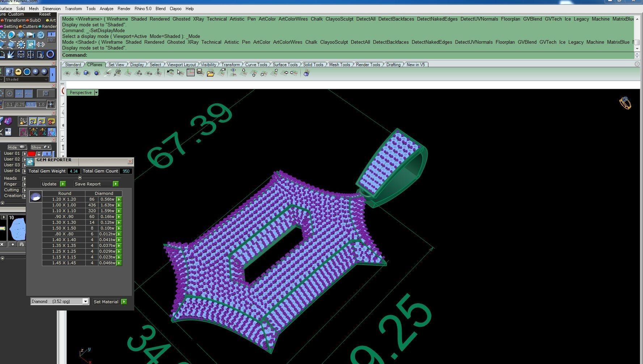The height and width of the screenshot is (364, 643).
Task: Select the 1.0 snap increment
Action: click(41, 104)
